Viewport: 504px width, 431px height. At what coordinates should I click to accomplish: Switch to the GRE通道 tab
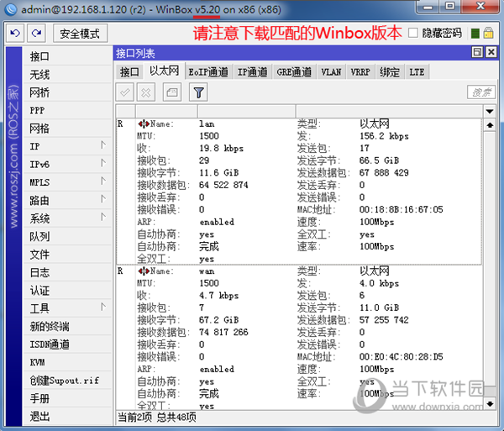pos(294,72)
